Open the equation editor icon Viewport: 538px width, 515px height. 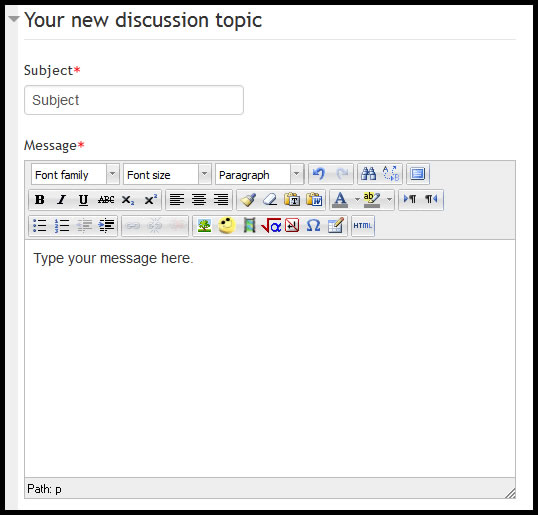(x=271, y=226)
